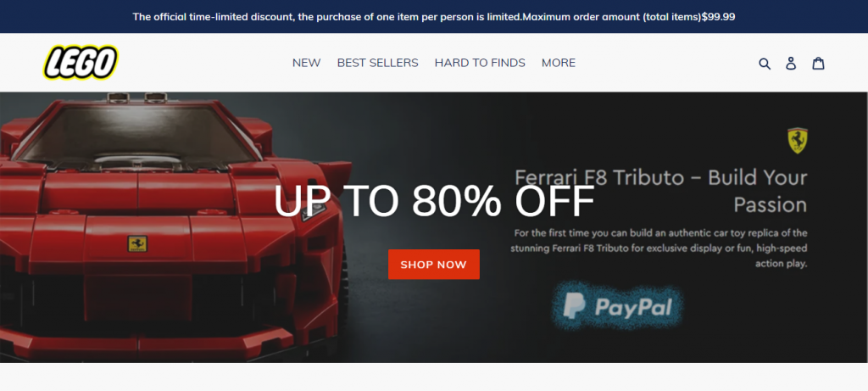View the shopping cart bag icon
Viewport: 868px width, 391px height.
[818, 63]
